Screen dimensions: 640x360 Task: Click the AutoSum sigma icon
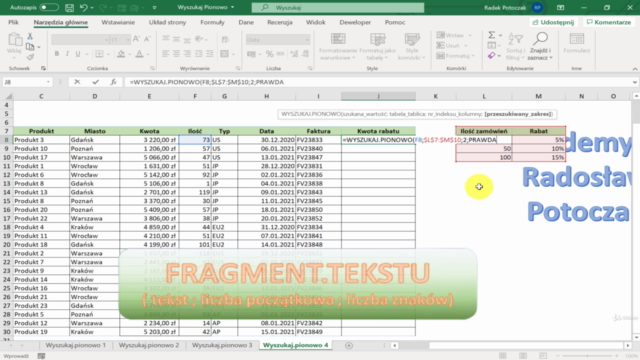pyautogui.click(x=492, y=35)
